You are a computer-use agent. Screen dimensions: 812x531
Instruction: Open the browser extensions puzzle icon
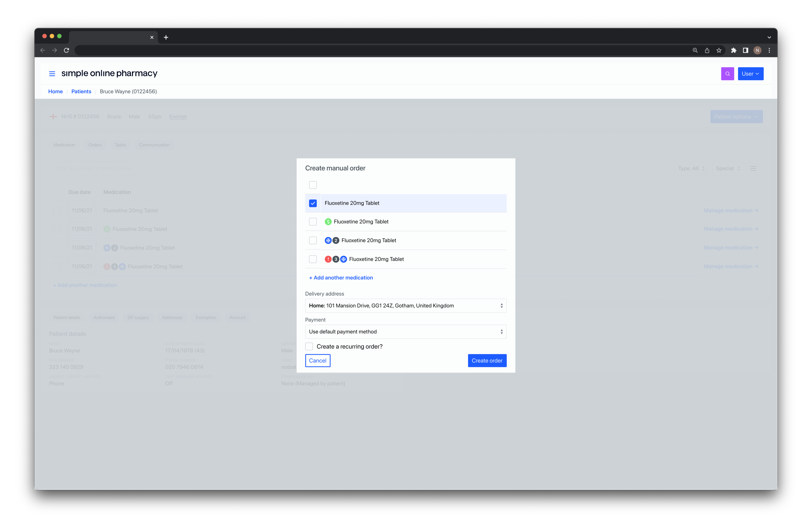coord(733,51)
